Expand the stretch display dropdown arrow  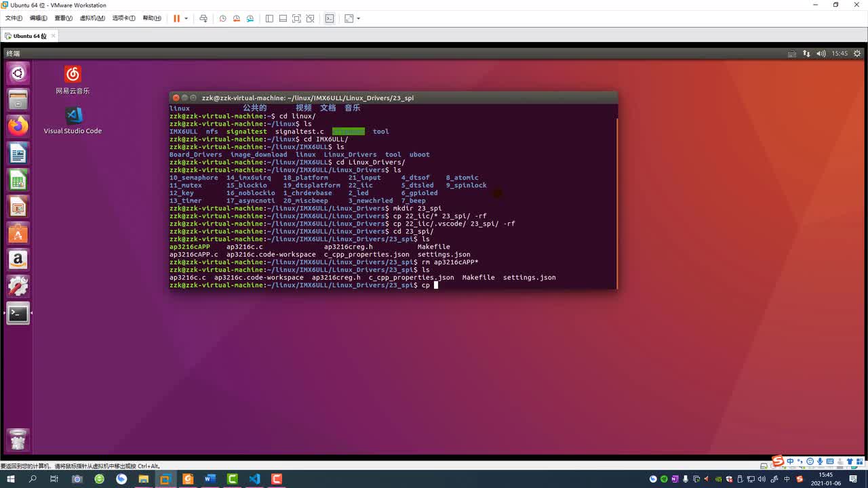(359, 18)
